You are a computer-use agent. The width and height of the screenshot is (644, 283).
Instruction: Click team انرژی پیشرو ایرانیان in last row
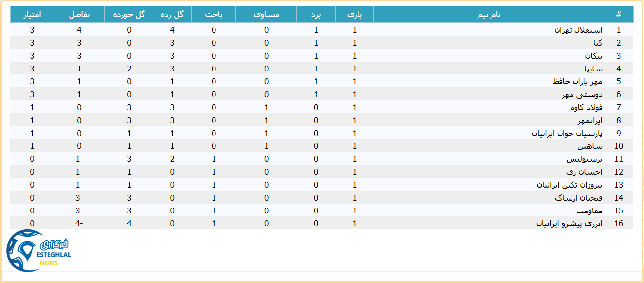click(569, 224)
